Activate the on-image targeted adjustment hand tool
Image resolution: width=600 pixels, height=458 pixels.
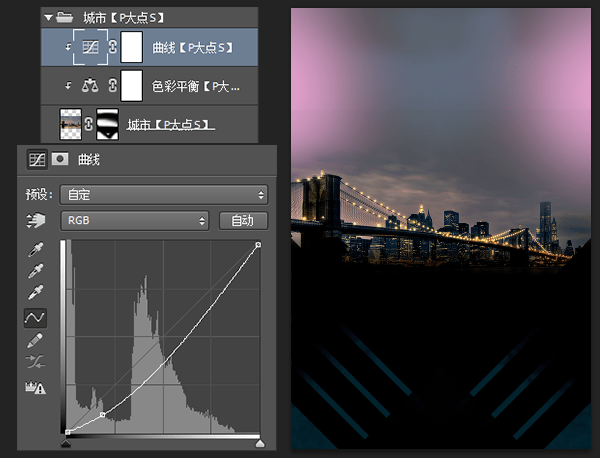point(35,220)
